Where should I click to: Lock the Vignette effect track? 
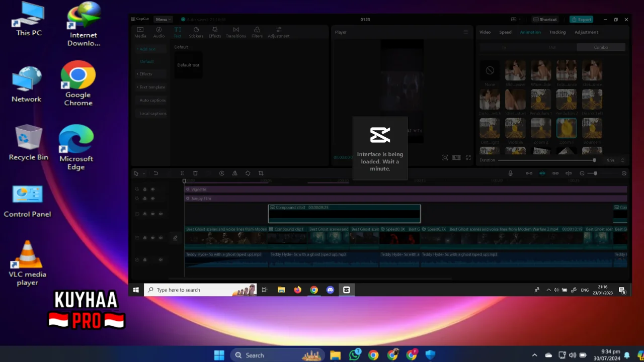click(144, 190)
